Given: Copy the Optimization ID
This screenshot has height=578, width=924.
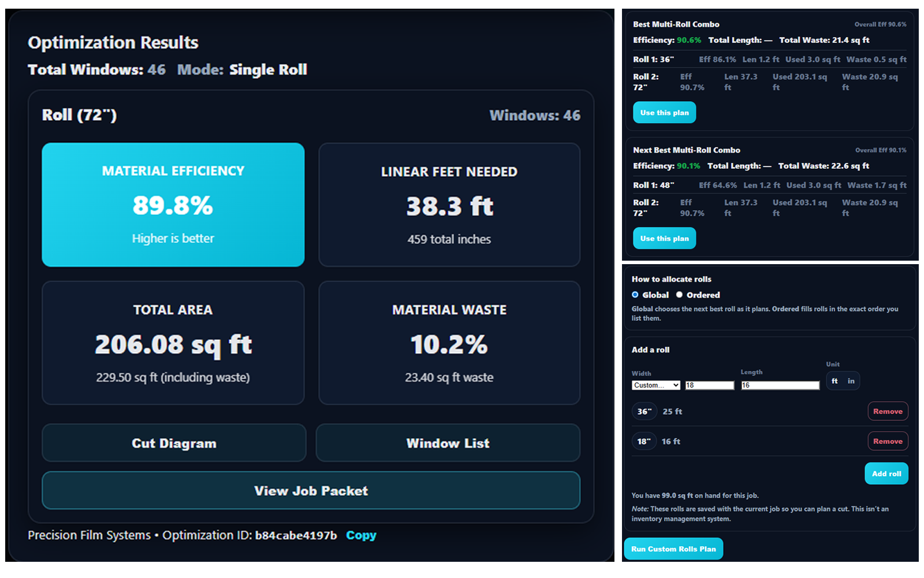Looking at the screenshot, I should (361, 535).
